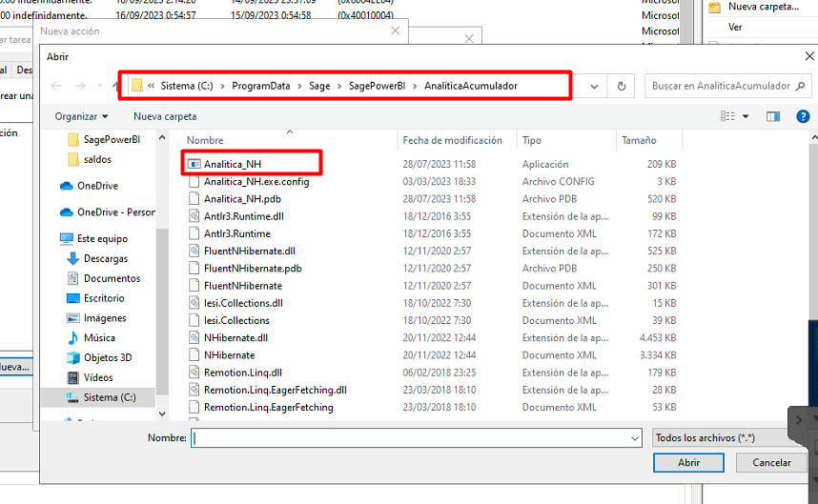818x504 pixels.
Task: Select the Antlr3.Runtime.dll file icon
Action: (x=194, y=215)
